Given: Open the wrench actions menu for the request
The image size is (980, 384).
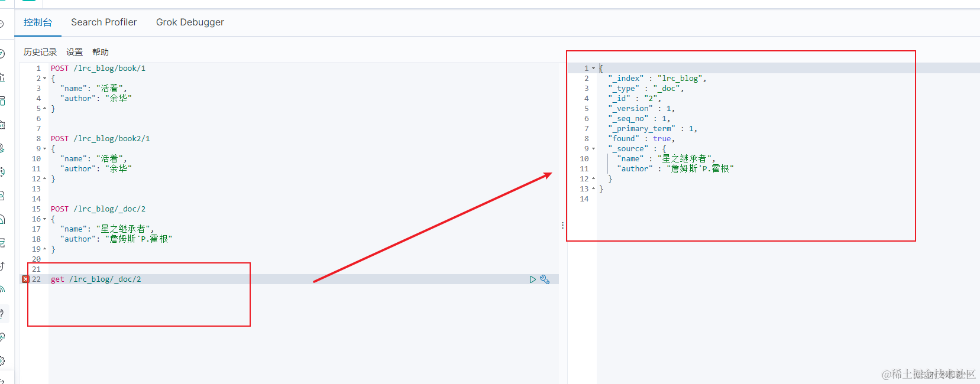Looking at the screenshot, I should (545, 279).
